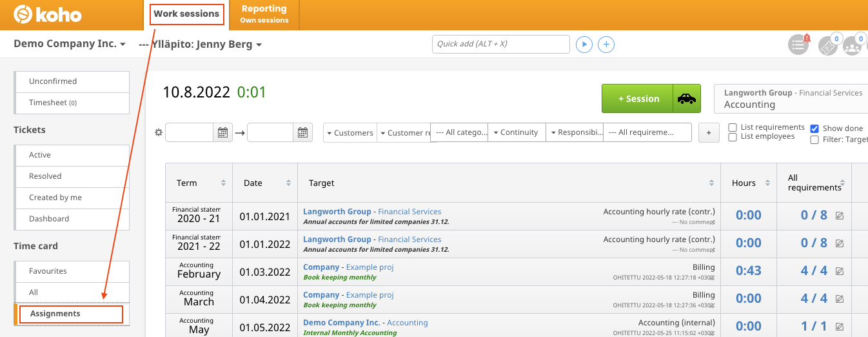This screenshot has width=868, height=337.
Task: Open the Timesheet sidebar item
Action: pos(72,103)
